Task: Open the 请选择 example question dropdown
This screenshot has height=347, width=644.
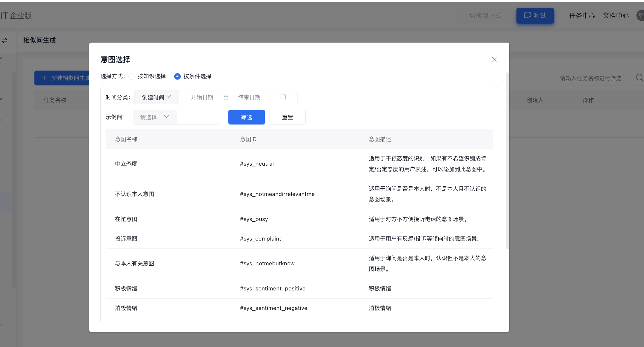Action: 155,117
